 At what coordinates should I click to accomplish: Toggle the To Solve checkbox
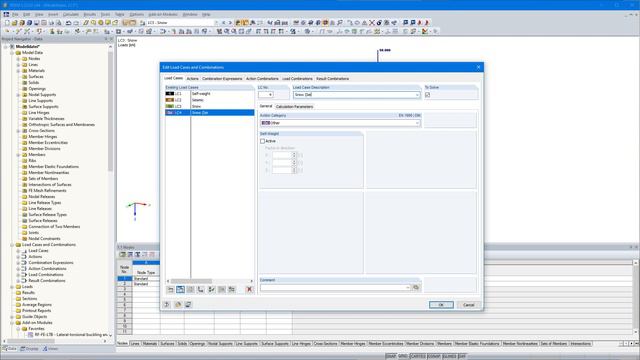tap(427, 95)
